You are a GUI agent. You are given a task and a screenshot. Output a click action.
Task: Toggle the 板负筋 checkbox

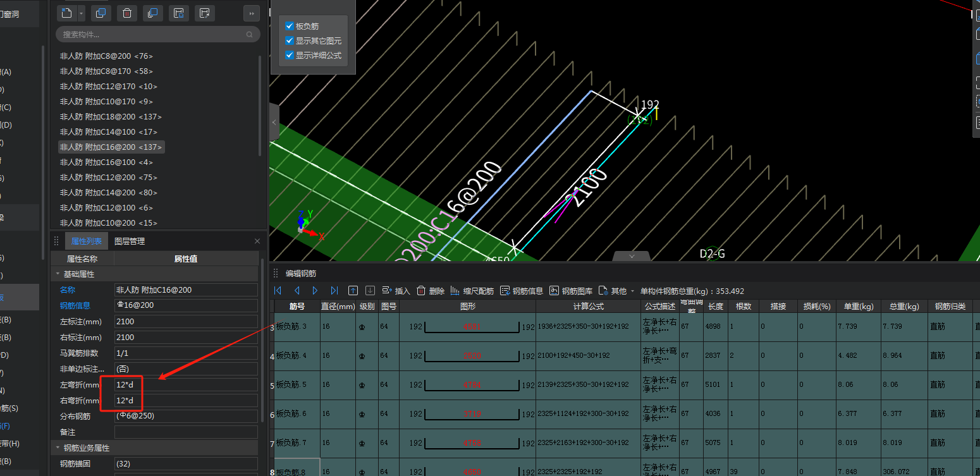(x=290, y=26)
